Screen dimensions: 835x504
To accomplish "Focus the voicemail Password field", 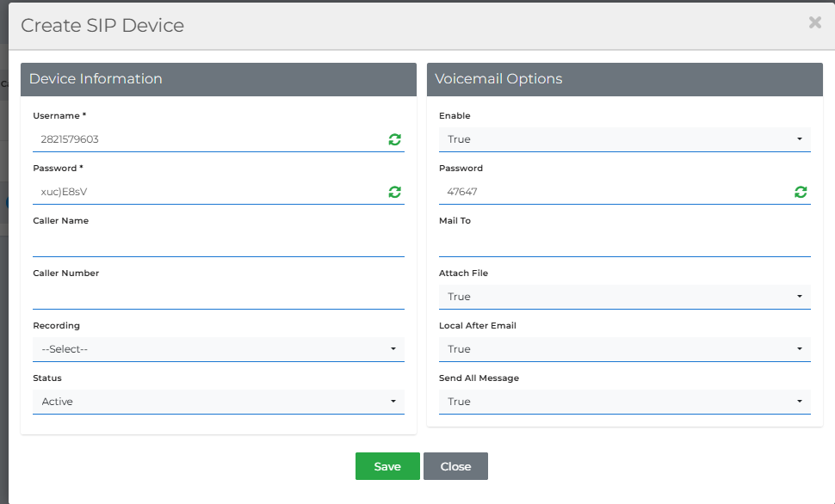I will pyautogui.click(x=613, y=192).
